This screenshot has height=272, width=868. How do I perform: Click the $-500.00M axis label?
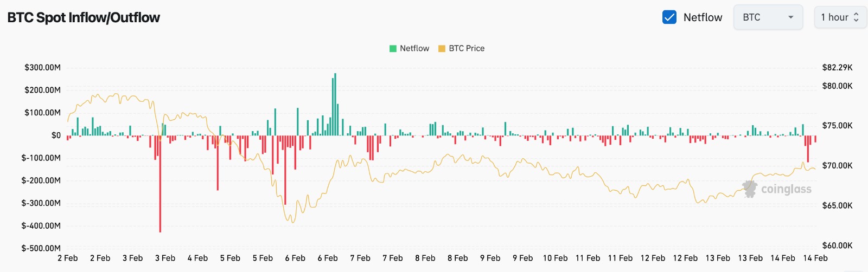(41, 248)
